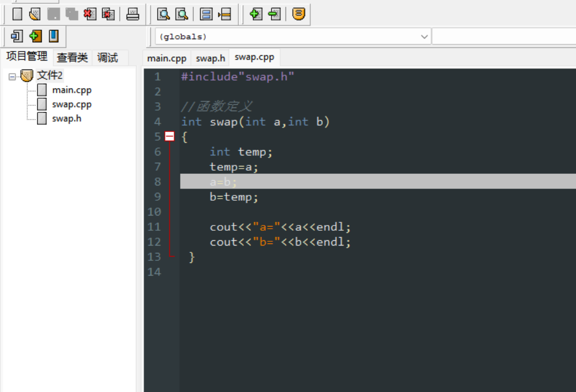Image resolution: width=576 pixels, height=392 pixels.
Task: Click the second search magnifier toolbar icon
Action: [x=182, y=14]
